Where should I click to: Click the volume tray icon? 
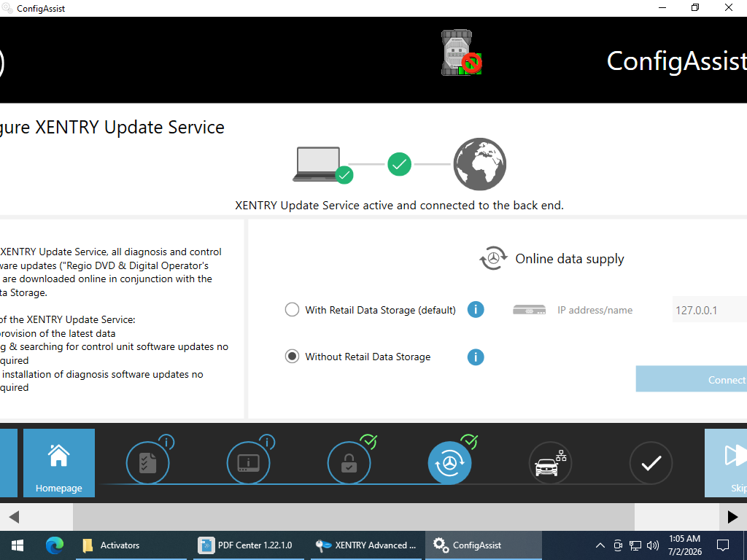(x=653, y=545)
